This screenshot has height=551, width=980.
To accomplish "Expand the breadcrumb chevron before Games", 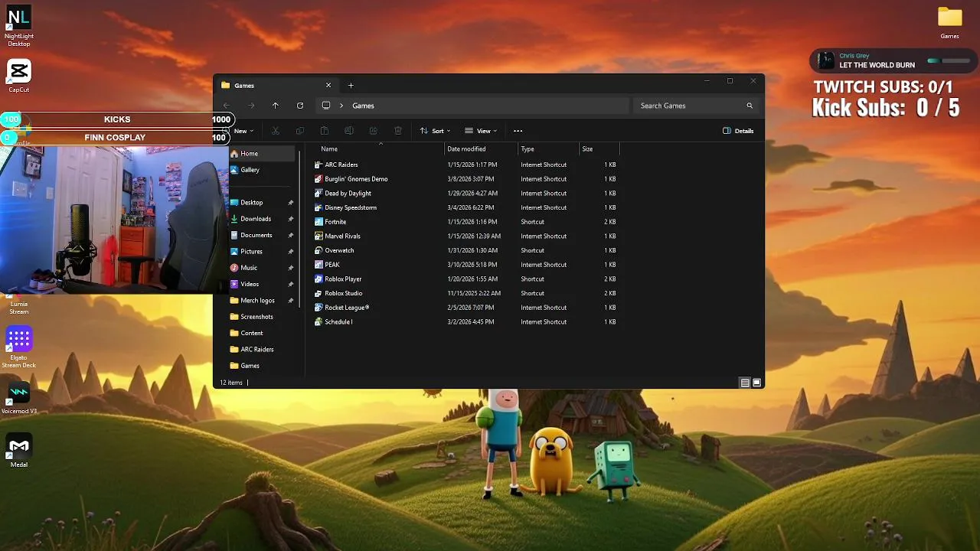I will click(341, 106).
